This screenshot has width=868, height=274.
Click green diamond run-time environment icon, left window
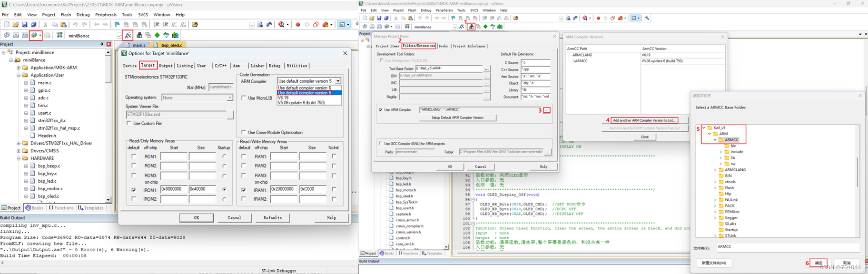[x=157, y=35]
